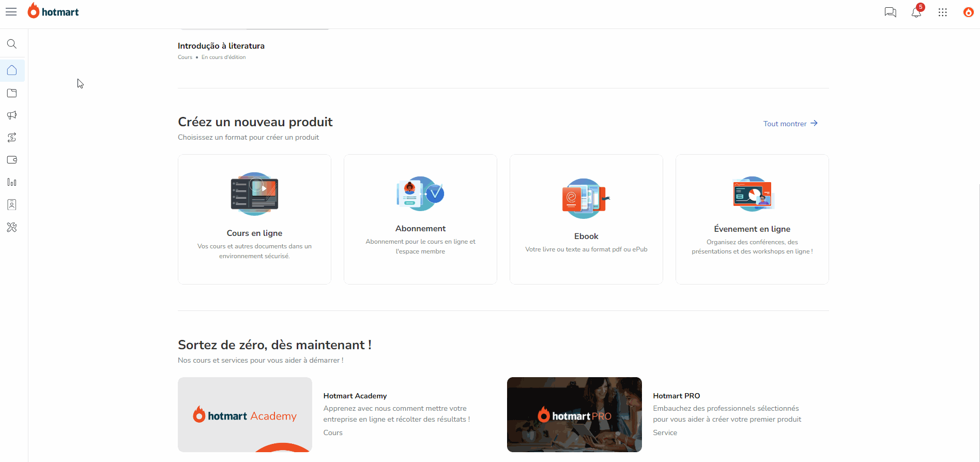This screenshot has height=462, width=980.
Task: Open the apps grid menu
Action: (x=943, y=12)
